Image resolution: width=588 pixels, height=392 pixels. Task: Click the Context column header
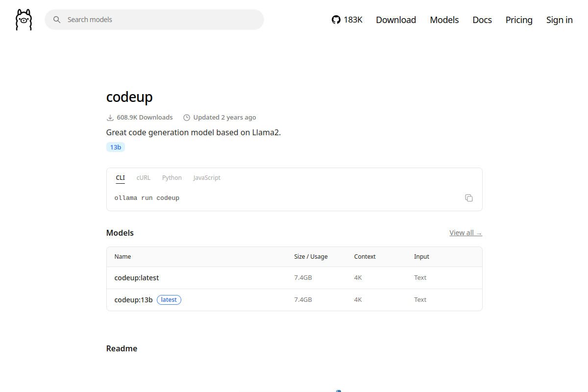pyautogui.click(x=365, y=257)
